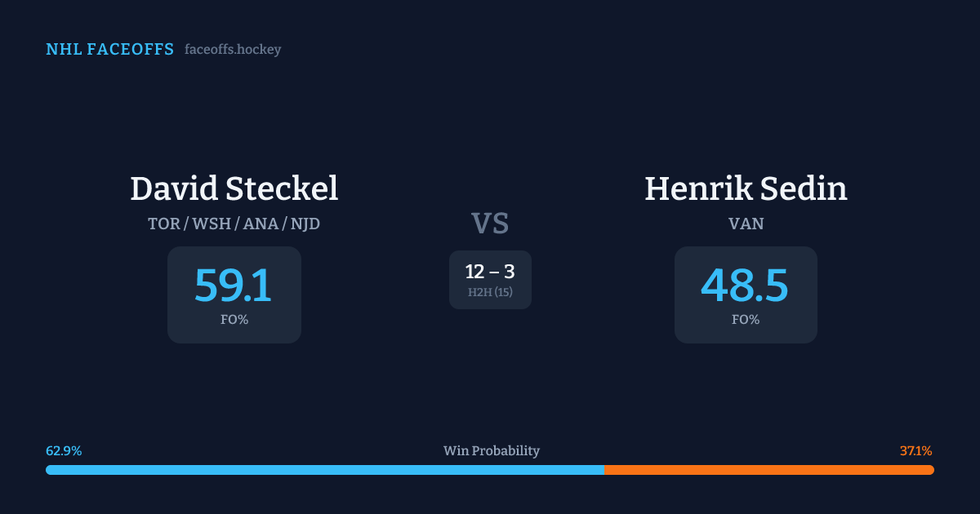This screenshot has height=514, width=980.
Task: Click the 12 – 3 head-to-head score
Action: pos(490,273)
